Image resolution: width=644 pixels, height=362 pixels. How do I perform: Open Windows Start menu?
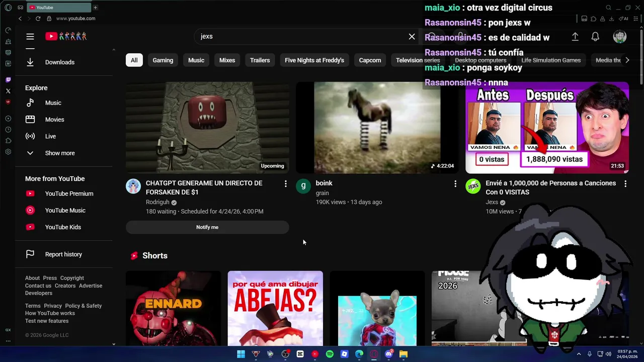click(x=241, y=354)
